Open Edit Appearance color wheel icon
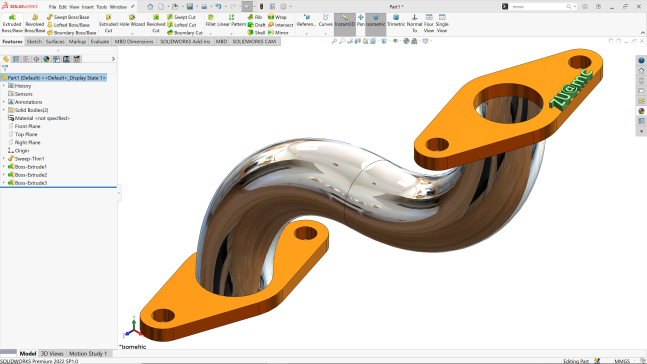This screenshot has height=364, width=647. pyautogui.click(x=406, y=41)
